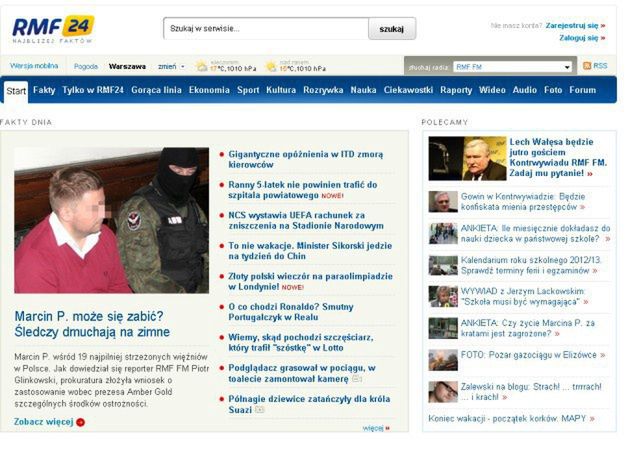630x450 pixels.
Task: Click the Zarejestruj się link
Action: point(575,25)
